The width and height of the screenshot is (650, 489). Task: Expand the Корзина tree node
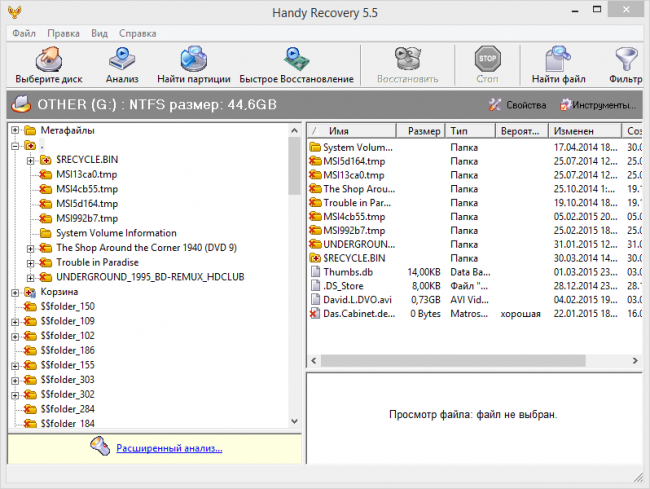tap(15, 292)
